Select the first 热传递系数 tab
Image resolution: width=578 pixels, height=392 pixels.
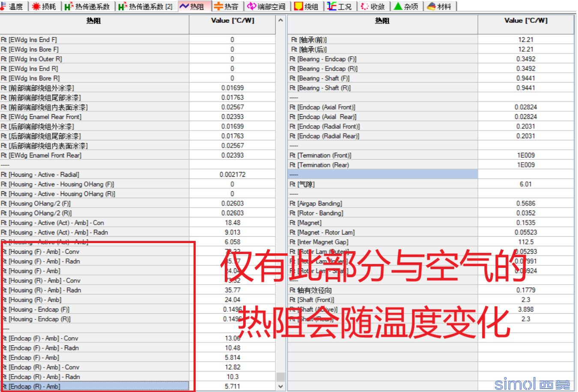tap(88, 6)
